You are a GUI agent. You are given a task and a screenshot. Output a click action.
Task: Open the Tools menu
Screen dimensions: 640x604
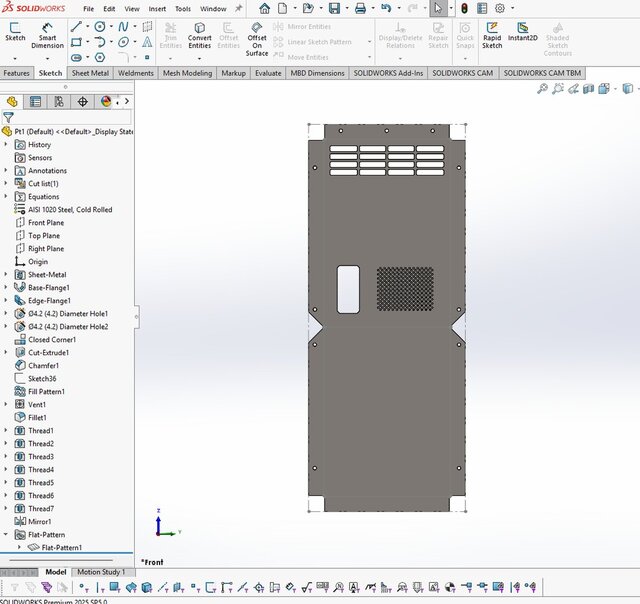point(183,9)
